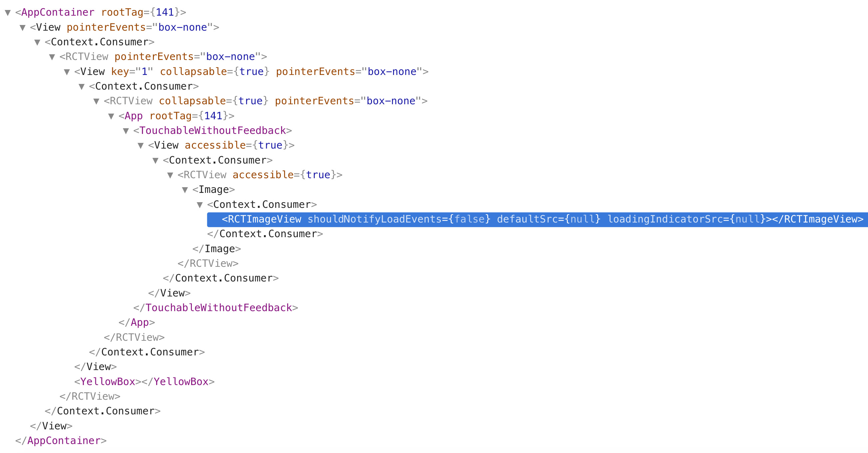Image resolution: width=868 pixels, height=453 pixels.
Task: Click the closing AppContainer tag
Action: 61,441
